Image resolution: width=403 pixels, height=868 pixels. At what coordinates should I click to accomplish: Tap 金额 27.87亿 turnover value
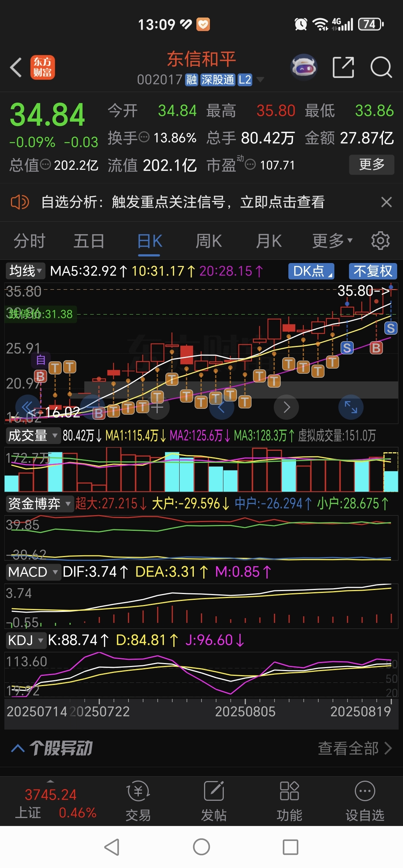point(349,138)
